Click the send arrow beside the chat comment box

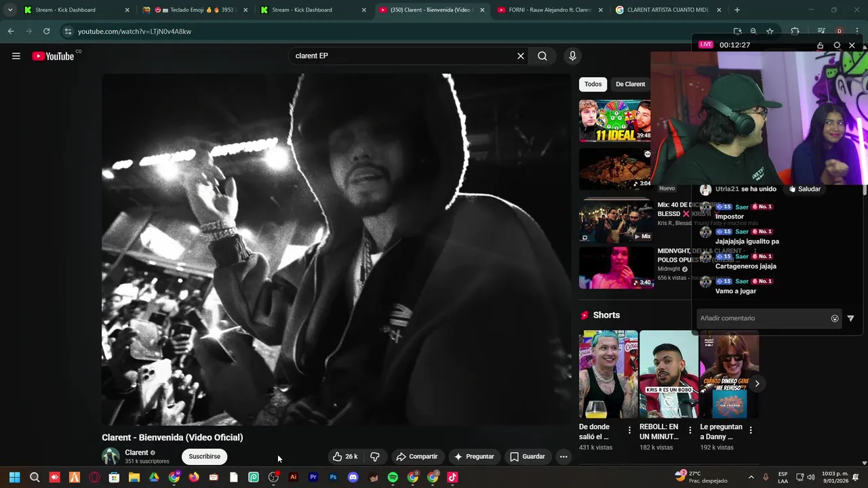coord(851,319)
